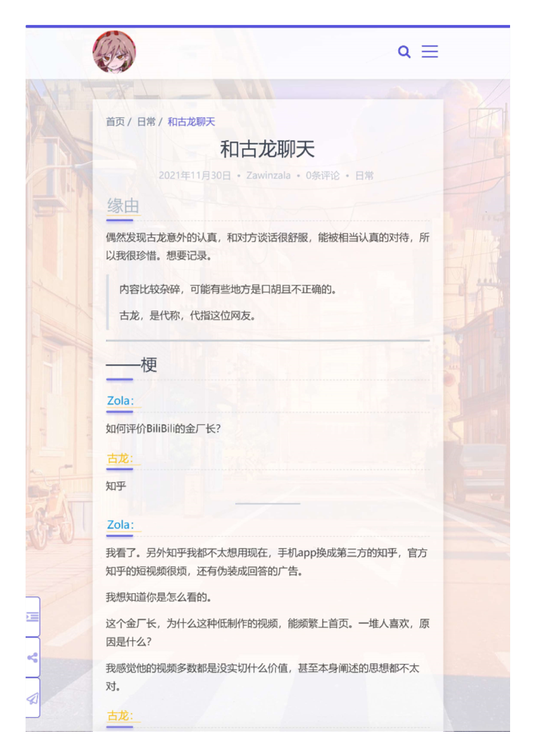
Task: Click the paragraph starting 偶然发现古龙
Action: click(x=267, y=246)
